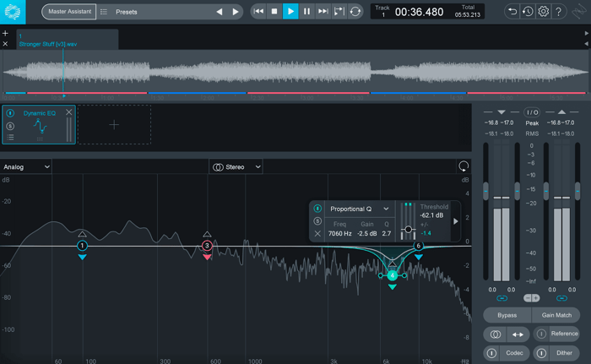
Task: Select EQ node 6
Action: [419, 246]
